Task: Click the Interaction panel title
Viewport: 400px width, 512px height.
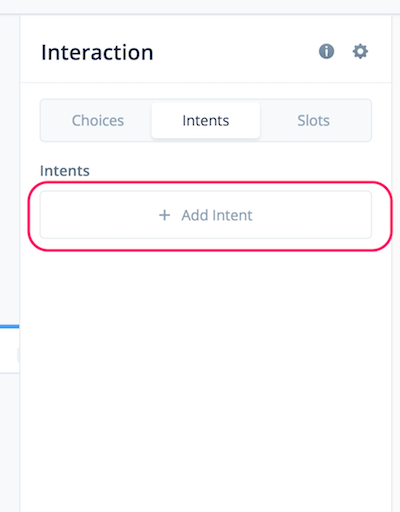Action: click(97, 52)
